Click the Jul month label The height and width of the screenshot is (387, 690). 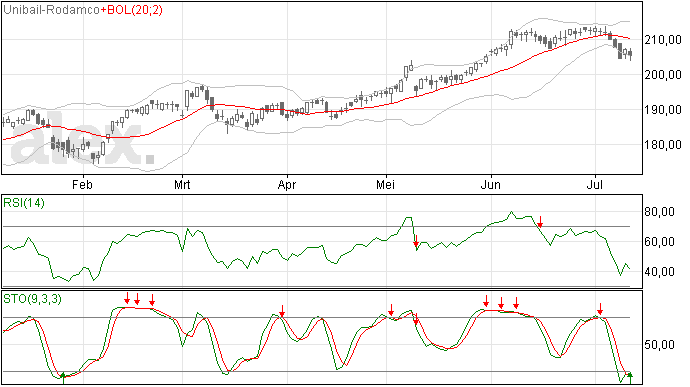595,184
